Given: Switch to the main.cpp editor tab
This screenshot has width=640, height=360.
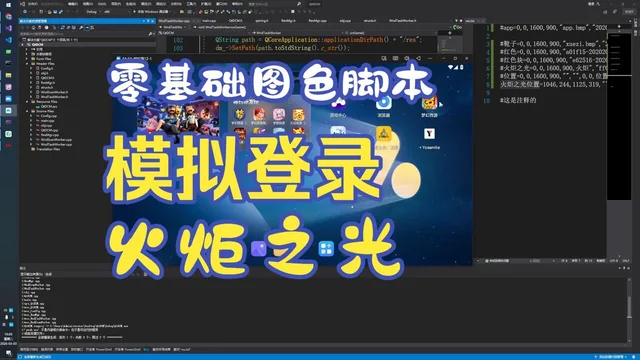Looking at the screenshot, I should 209,20.
